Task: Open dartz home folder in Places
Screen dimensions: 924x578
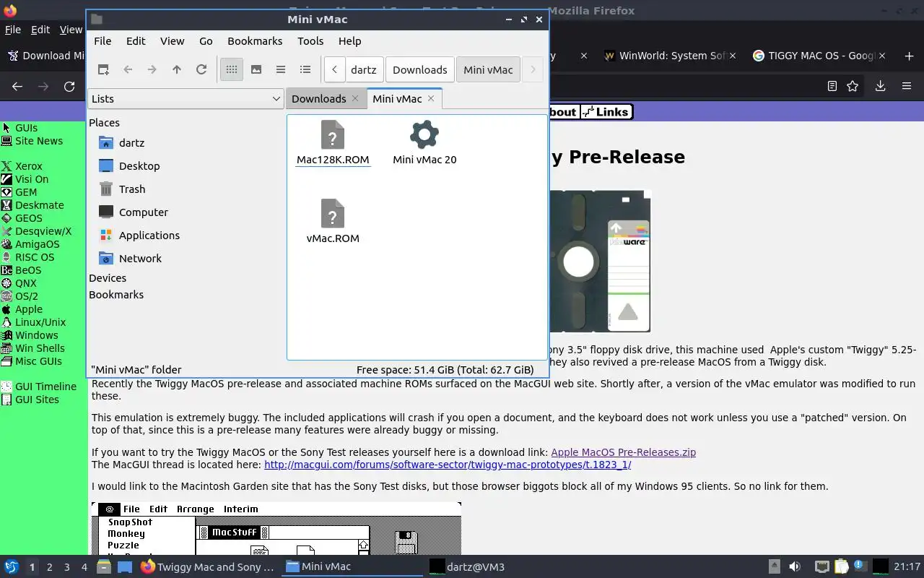Action: click(132, 143)
